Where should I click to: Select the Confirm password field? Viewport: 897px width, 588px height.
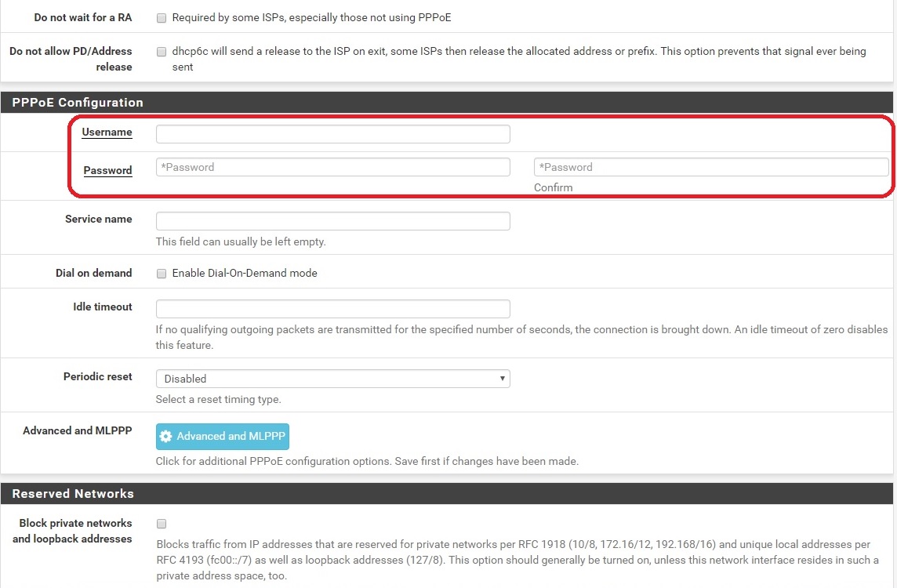click(710, 167)
